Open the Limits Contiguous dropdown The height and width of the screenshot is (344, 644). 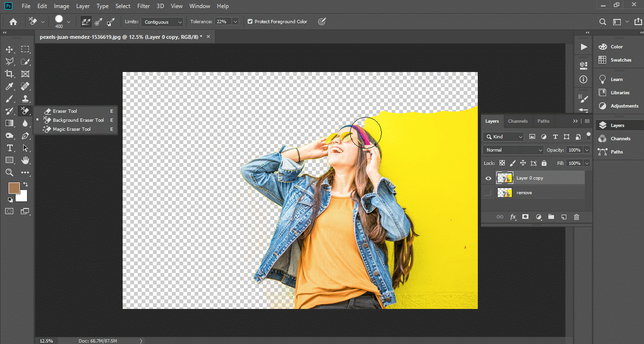click(162, 22)
